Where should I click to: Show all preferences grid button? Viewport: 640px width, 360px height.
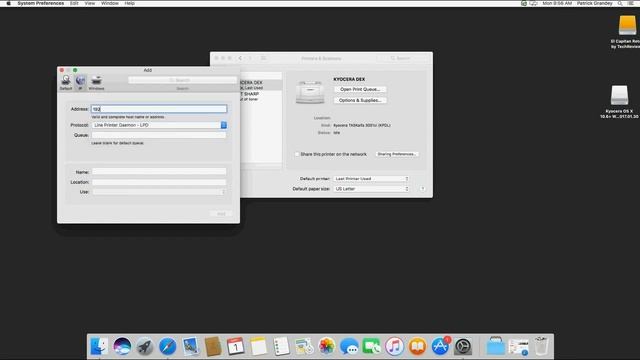pos(264,58)
